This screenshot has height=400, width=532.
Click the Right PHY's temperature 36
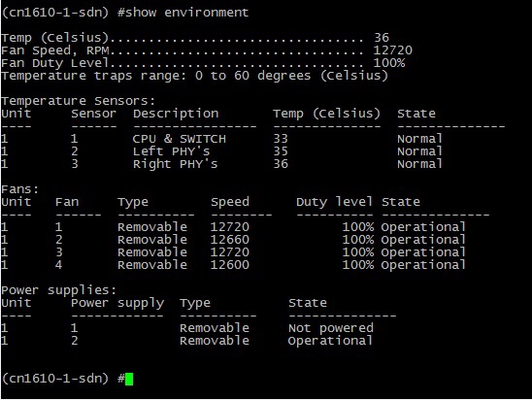(281, 164)
